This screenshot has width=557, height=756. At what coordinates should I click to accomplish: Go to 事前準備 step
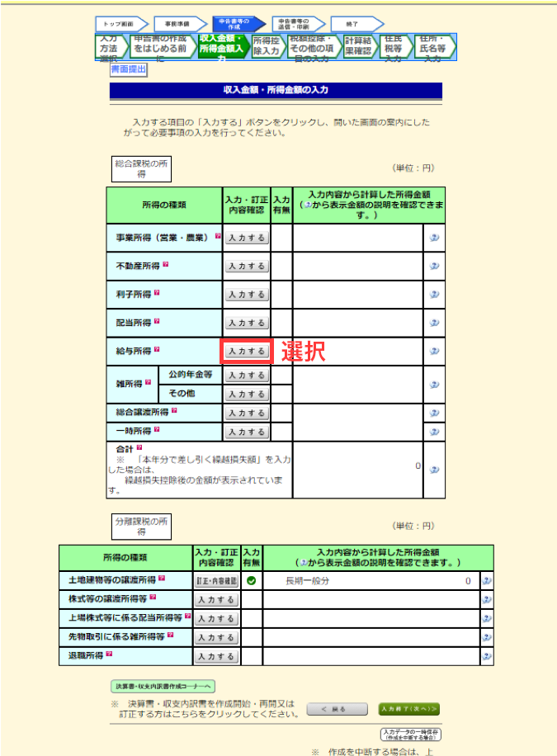181,24
